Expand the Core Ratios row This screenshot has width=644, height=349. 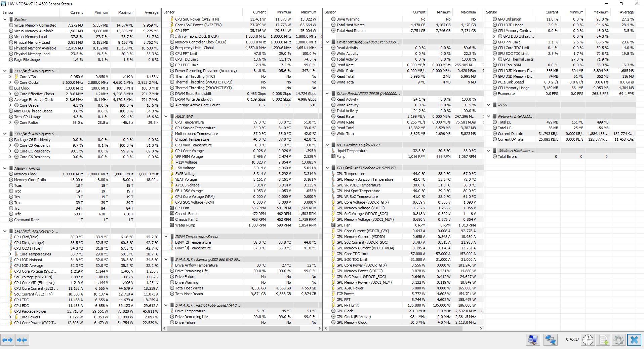pyautogui.click(x=10, y=123)
